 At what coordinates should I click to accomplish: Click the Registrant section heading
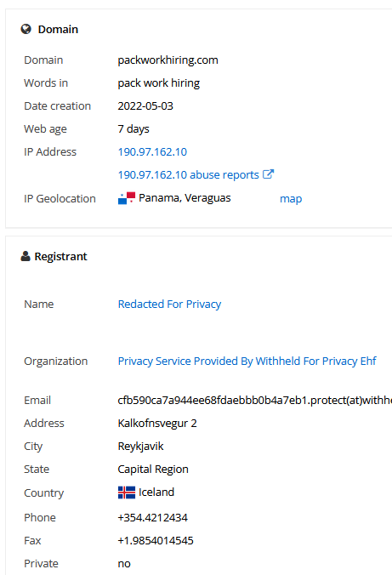[x=61, y=256]
